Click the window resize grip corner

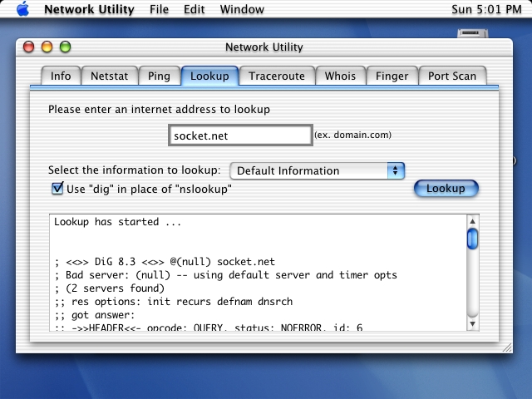pos(507,347)
